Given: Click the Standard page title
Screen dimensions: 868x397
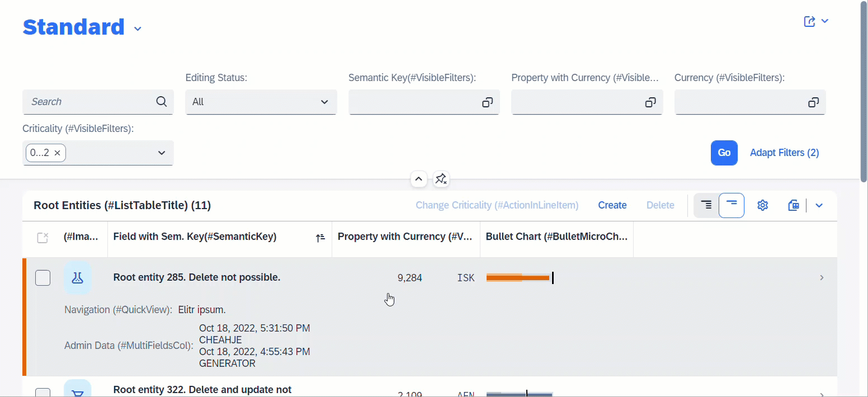Looking at the screenshot, I should click(x=73, y=27).
